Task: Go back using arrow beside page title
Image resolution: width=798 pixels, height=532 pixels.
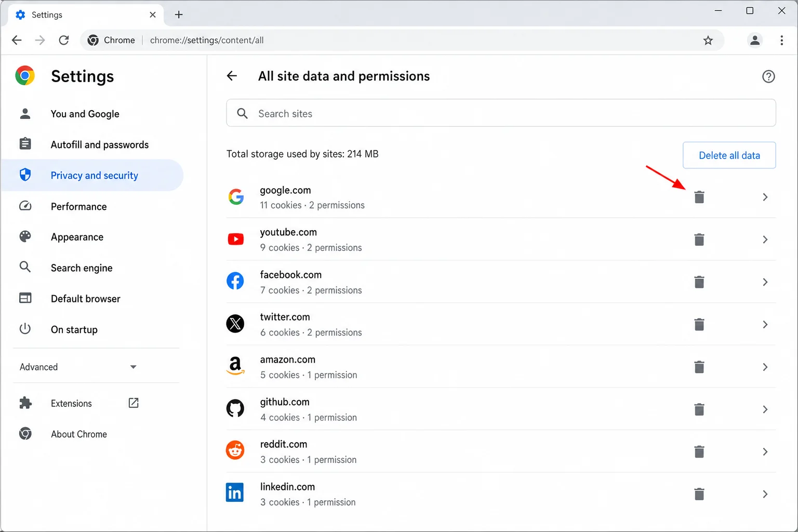Action: (x=232, y=76)
